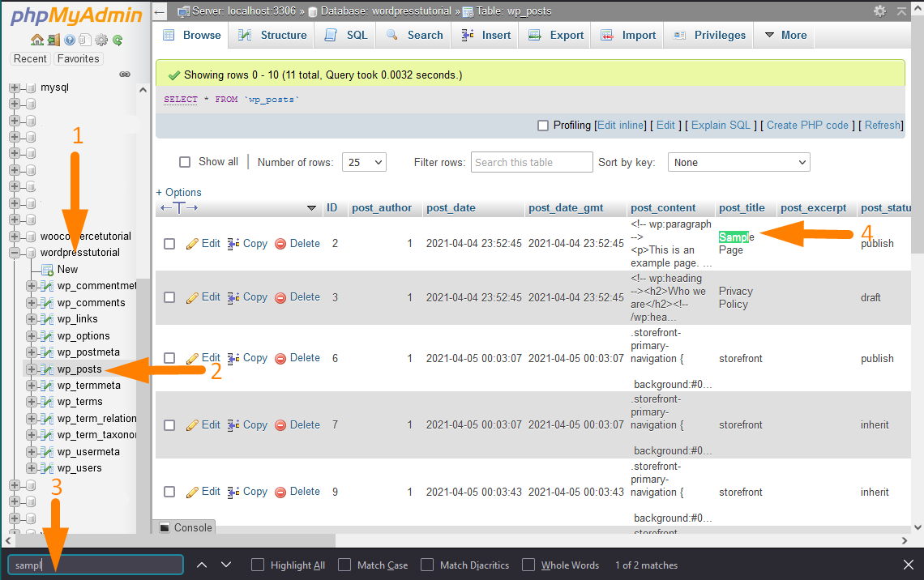This screenshot has width=924, height=580.
Task: Open the Privileges tab
Action: [709, 36]
